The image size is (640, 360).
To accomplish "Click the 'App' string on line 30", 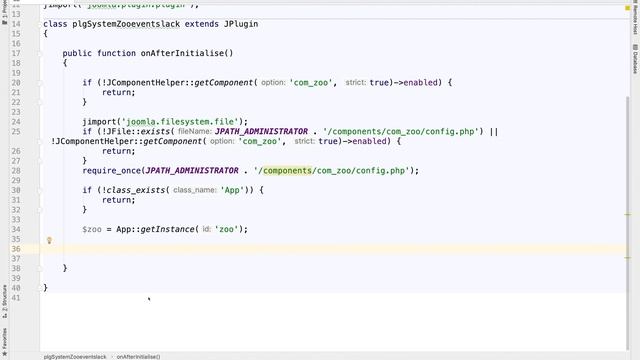I will pos(232,190).
